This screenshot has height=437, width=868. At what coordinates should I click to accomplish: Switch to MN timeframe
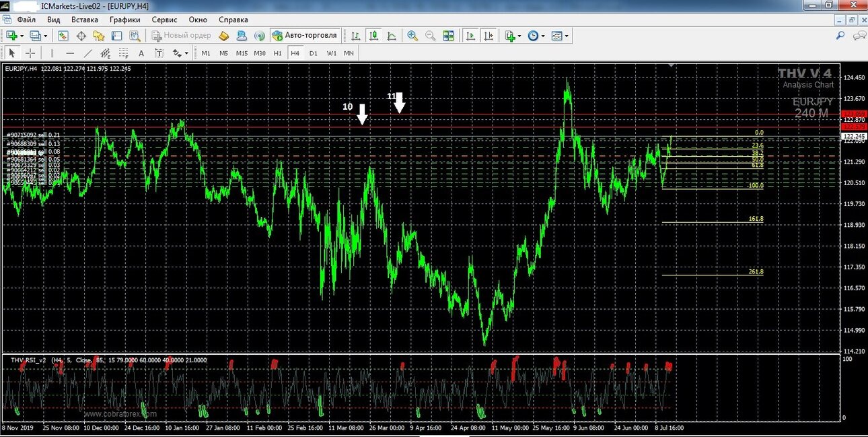coord(349,53)
